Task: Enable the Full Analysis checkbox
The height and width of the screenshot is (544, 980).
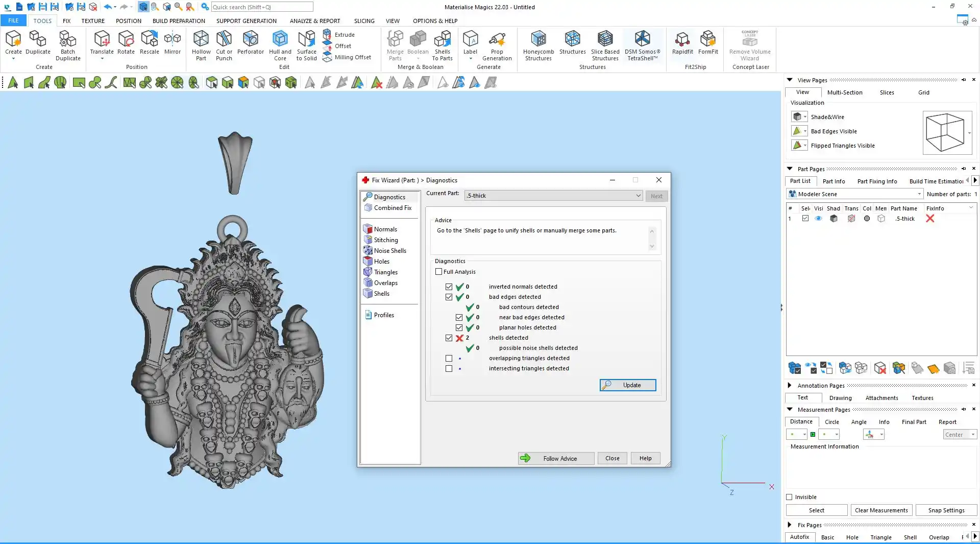Action: tap(439, 272)
